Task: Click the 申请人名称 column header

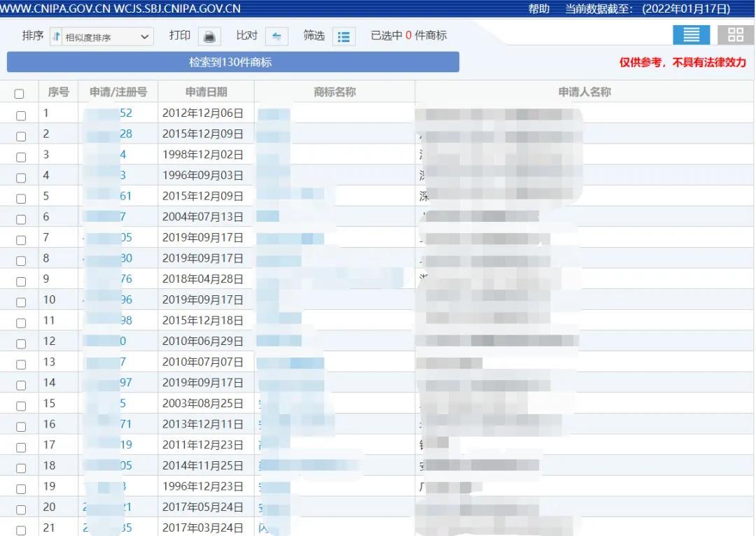Action: (584, 92)
